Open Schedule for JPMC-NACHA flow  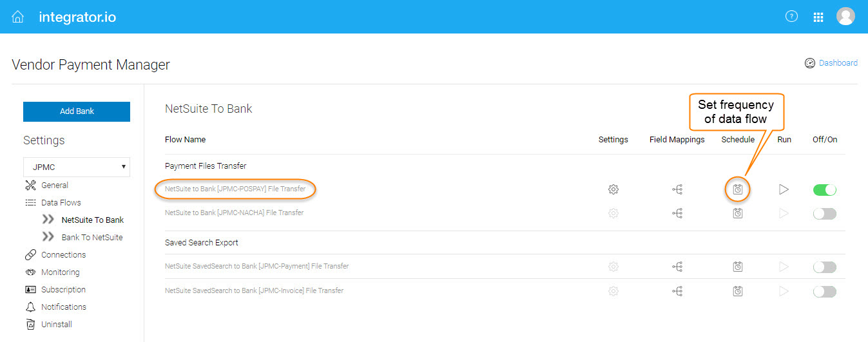coord(738,213)
